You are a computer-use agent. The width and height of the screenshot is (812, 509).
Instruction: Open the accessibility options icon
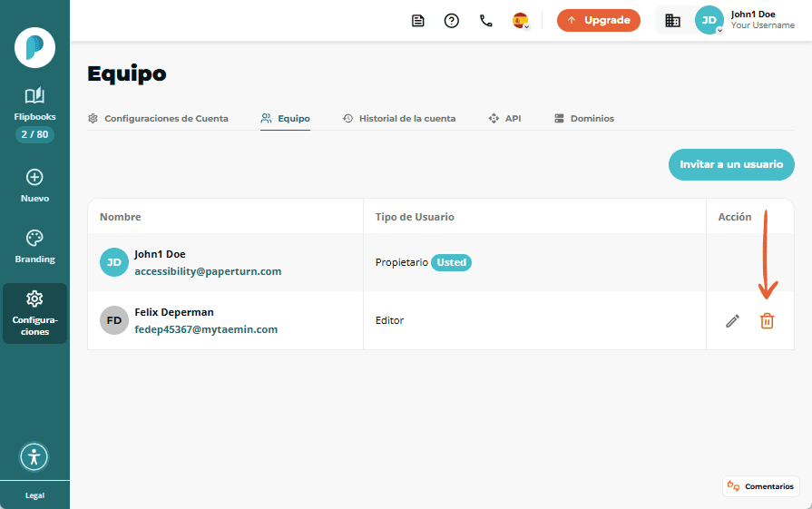(34, 456)
